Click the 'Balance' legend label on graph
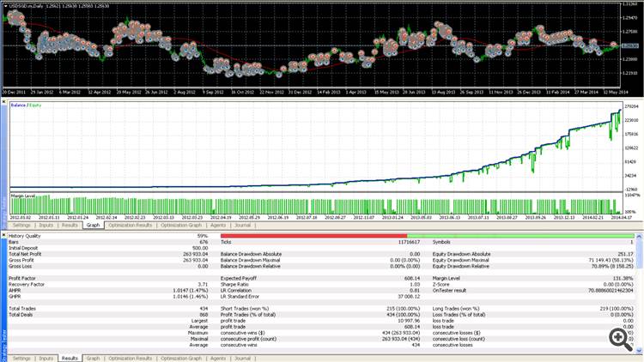This screenshot has height=362, width=644. point(18,106)
